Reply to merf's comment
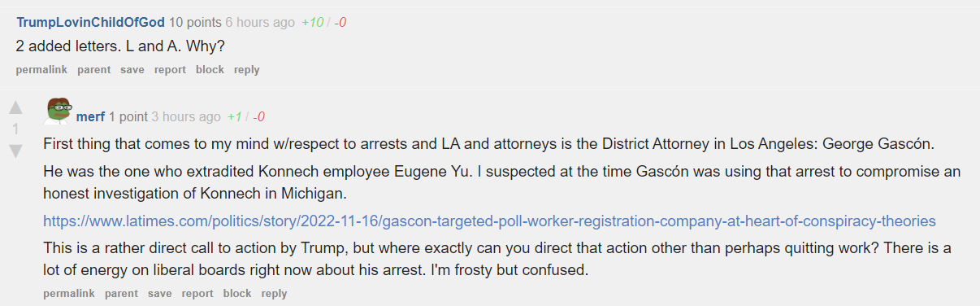Image resolution: width=980 pixels, height=306 pixels. coord(274,294)
